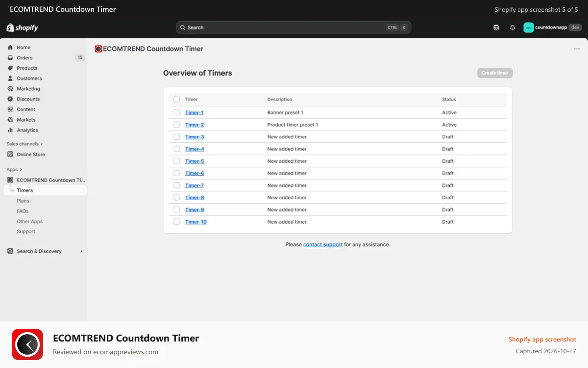Open the three-dot more actions menu
This screenshot has width=588, height=368.
(x=577, y=49)
